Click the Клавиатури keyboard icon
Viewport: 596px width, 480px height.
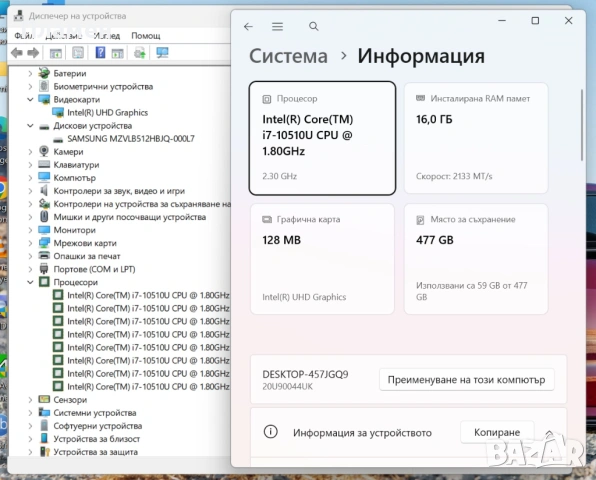click(44, 165)
